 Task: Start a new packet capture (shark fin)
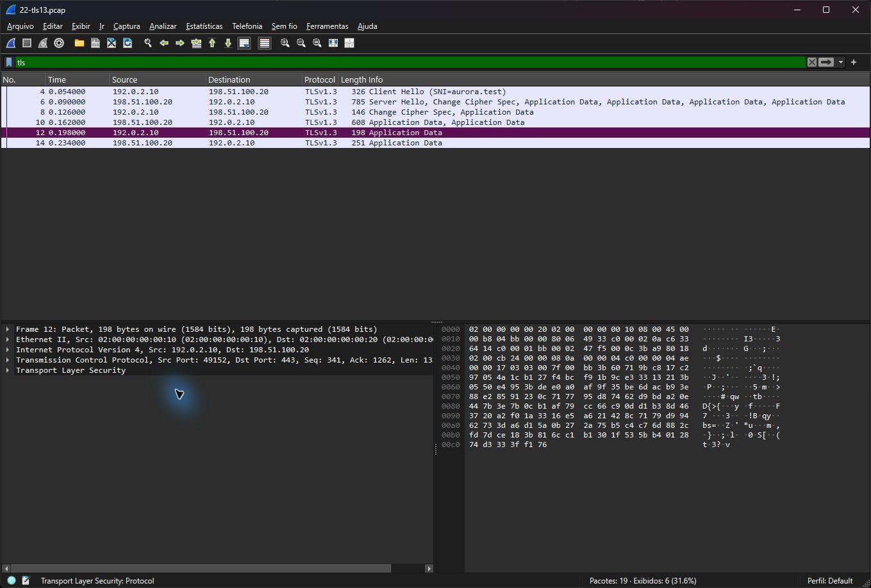coord(11,43)
